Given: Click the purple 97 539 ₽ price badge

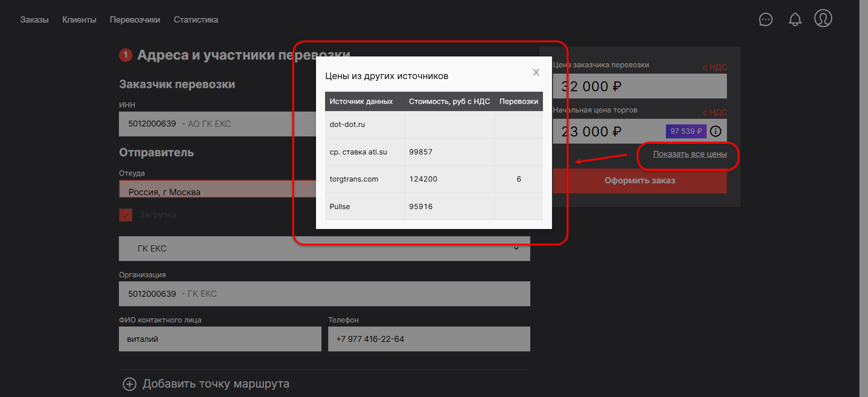Looking at the screenshot, I should click(685, 131).
